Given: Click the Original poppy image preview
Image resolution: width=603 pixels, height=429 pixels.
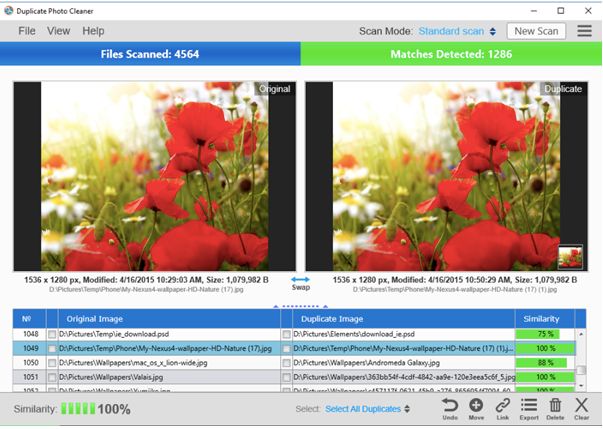Looking at the screenshot, I should 155,176.
